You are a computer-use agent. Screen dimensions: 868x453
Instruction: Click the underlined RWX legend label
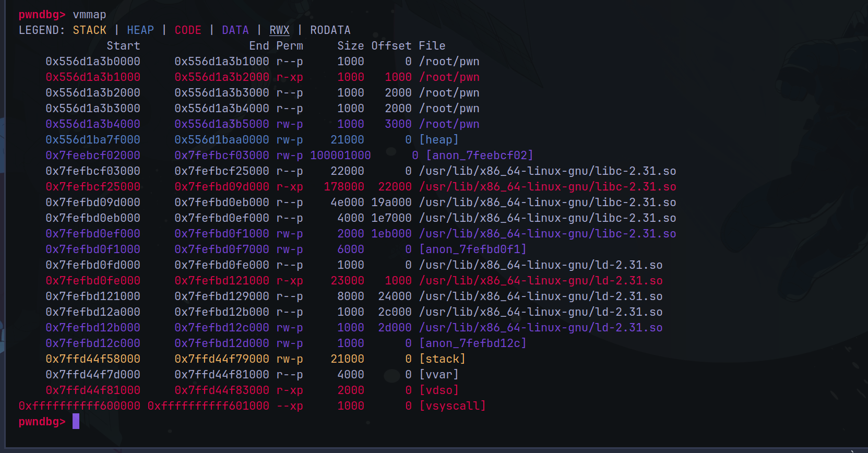(x=279, y=30)
